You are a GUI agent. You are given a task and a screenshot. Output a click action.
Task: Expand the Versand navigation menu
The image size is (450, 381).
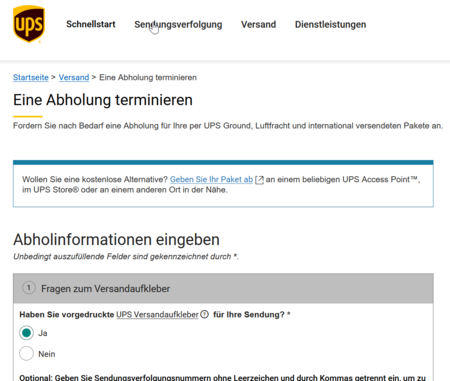pos(258,25)
